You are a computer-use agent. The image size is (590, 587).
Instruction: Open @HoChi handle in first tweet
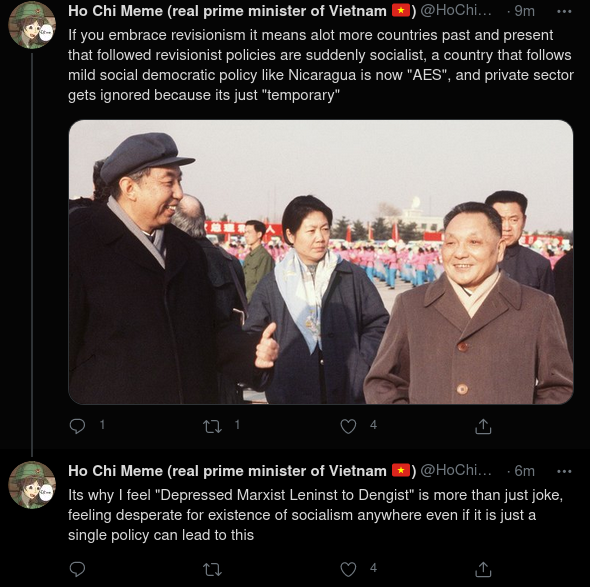[456, 11]
